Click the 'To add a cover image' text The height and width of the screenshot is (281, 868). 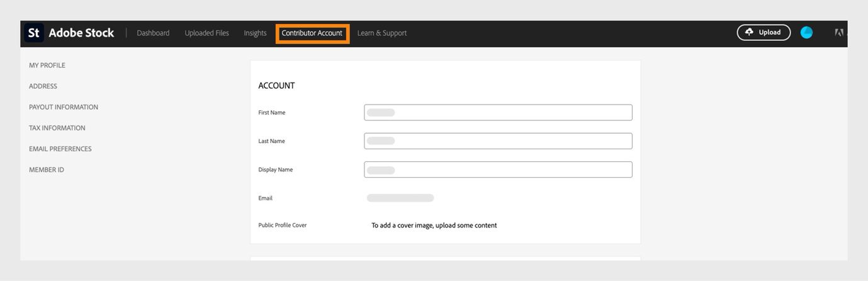point(434,226)
